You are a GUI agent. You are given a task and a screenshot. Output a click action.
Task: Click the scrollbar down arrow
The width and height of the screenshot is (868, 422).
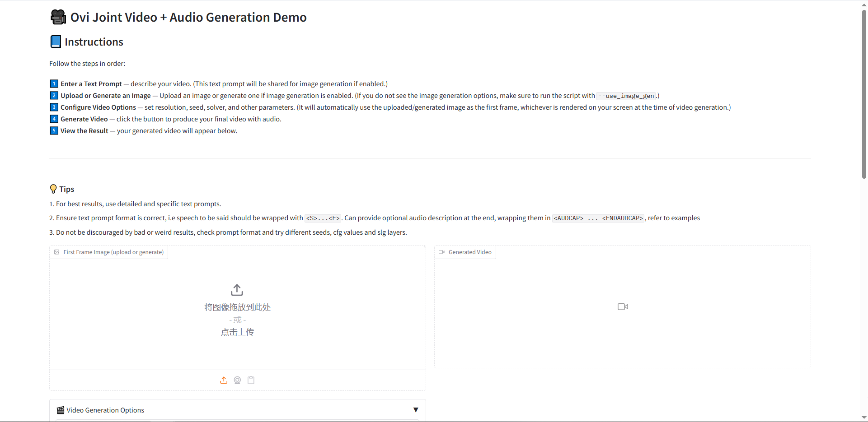864,418
